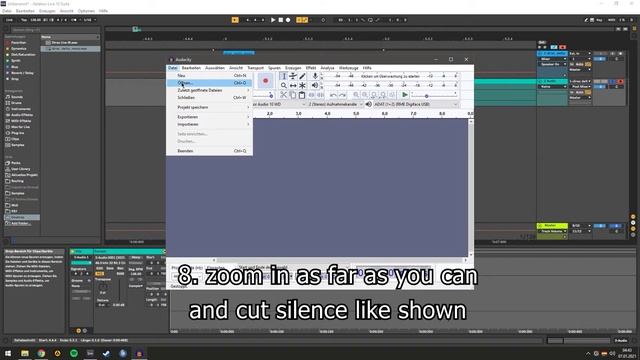Open the Analyse menu in Audacity
The image size is (640, 360).
pos(327,68)
